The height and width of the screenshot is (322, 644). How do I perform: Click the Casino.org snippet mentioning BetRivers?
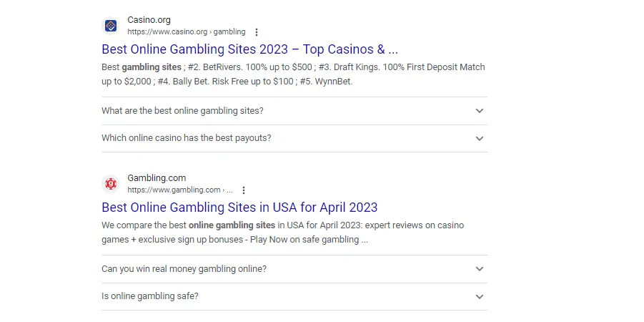293,74
